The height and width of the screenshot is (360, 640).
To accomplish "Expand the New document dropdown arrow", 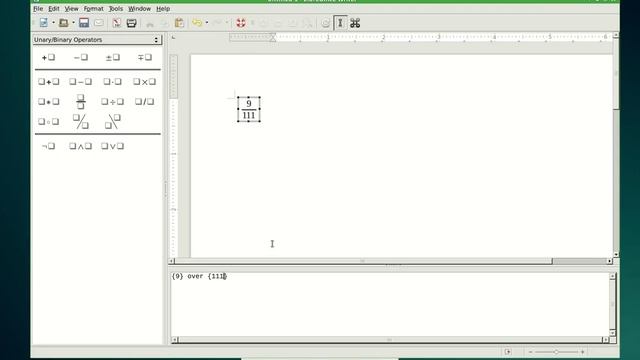I will pos(53,23).
